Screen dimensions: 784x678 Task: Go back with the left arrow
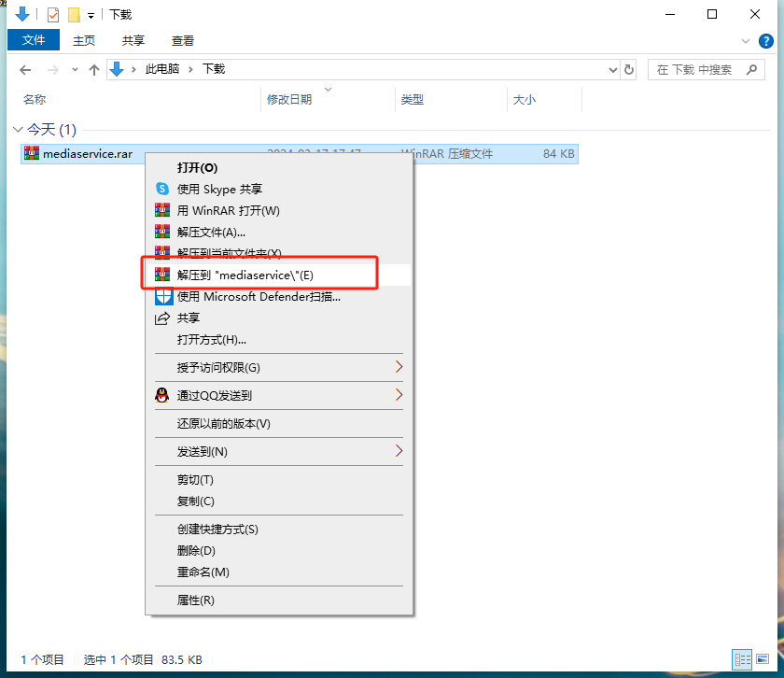[25, 70]
